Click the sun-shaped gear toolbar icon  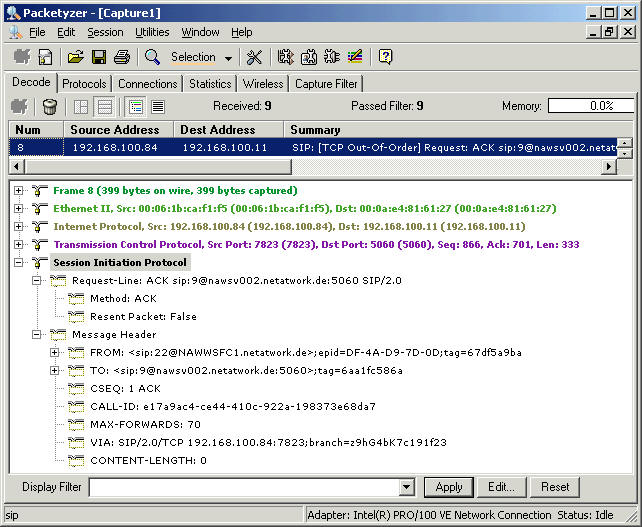pos(332,57)
